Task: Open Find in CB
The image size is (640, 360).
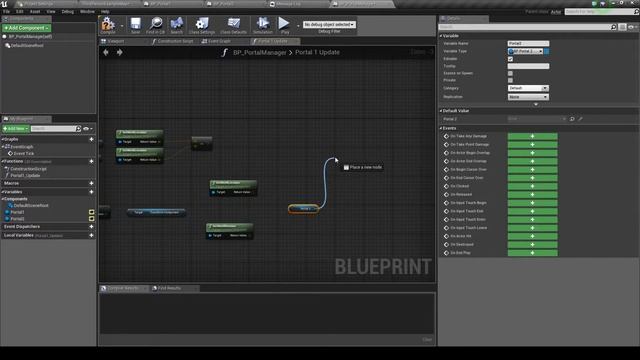Action: [156, 25]
